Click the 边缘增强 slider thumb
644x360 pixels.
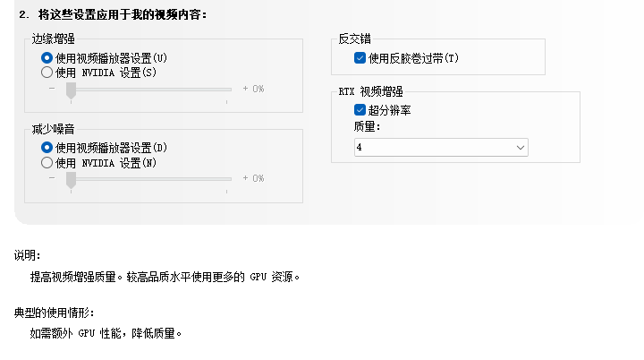coord(71,89)
